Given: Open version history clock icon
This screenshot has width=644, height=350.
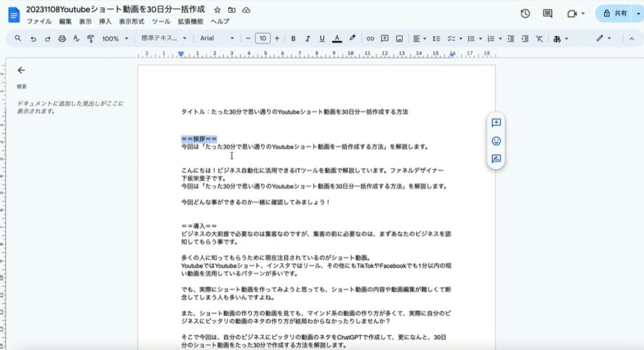Looking at the screenshot, I should coord(525,13).
